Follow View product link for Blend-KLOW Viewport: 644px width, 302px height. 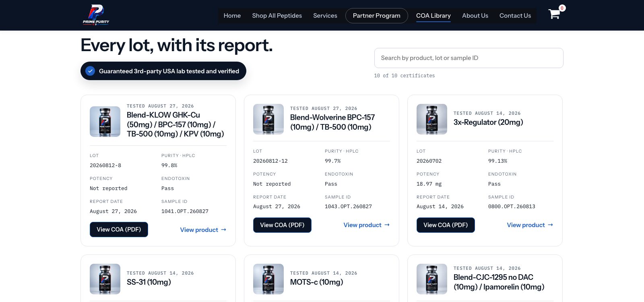tap(203, 230)
